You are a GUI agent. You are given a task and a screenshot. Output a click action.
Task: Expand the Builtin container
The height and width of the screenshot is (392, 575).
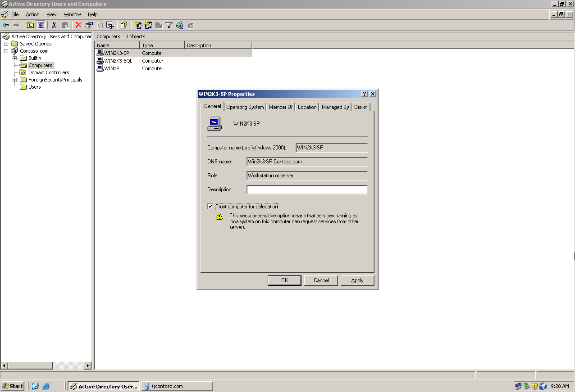tap(14, 58)
